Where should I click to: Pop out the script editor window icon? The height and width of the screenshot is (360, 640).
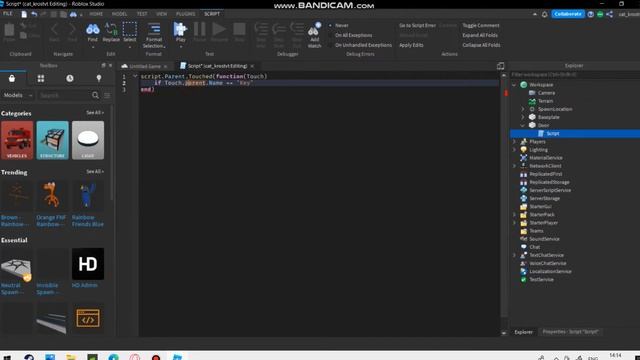click(x=500, y=66)
